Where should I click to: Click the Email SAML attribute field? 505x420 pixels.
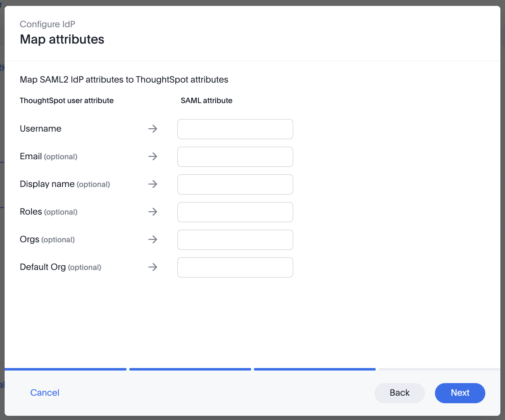pyautogui.click(x=235, y=157)
